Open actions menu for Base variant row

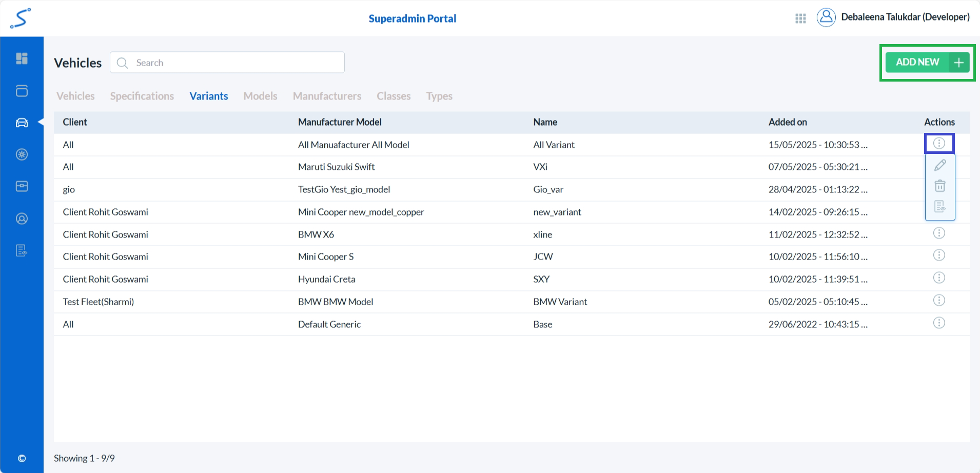coord(939,323)
